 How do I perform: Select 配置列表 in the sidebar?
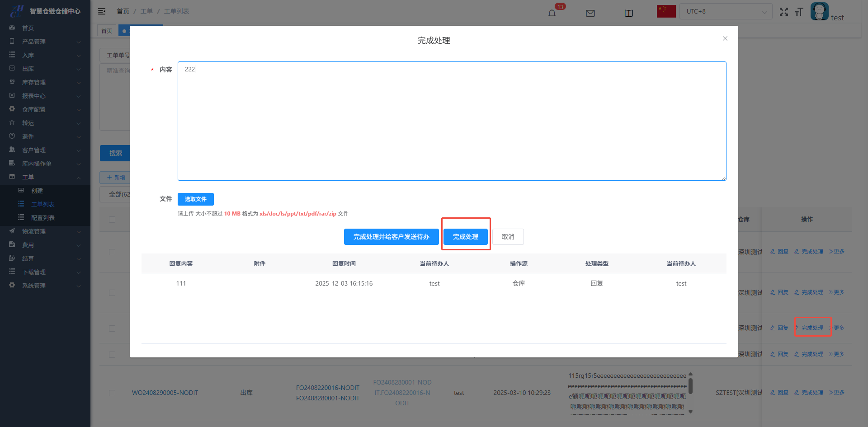(43, 218)
